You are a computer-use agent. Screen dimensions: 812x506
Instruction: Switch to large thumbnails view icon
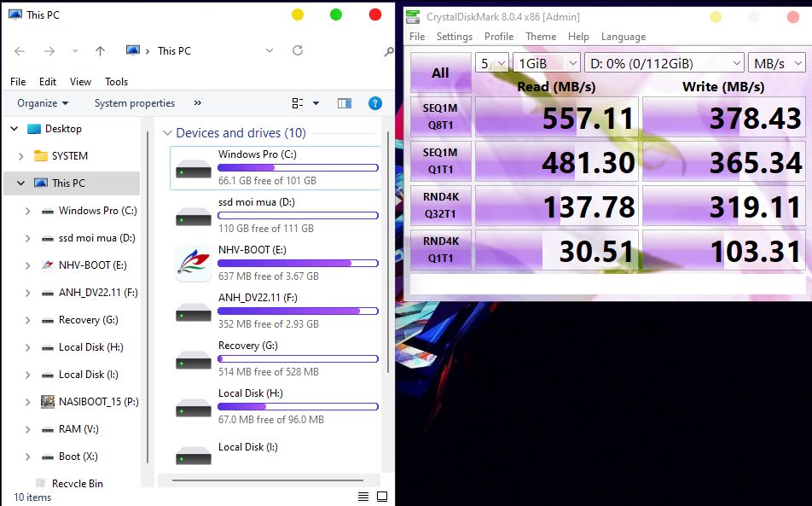tap(382, 497)
